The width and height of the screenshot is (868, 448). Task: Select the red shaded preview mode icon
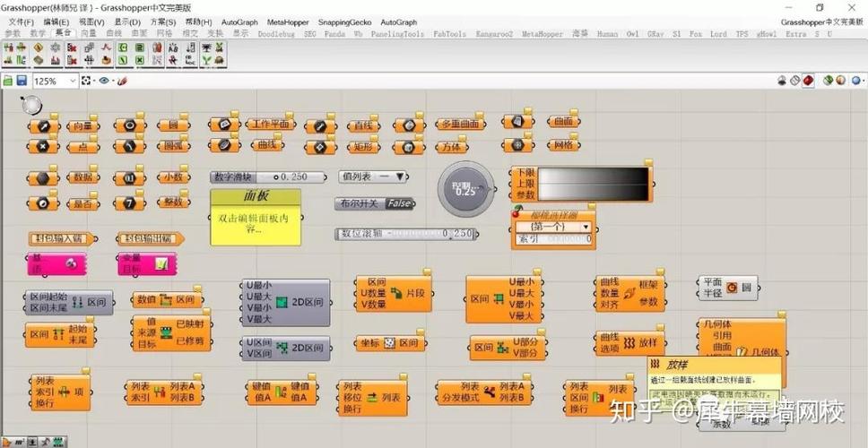pos(808,81)
